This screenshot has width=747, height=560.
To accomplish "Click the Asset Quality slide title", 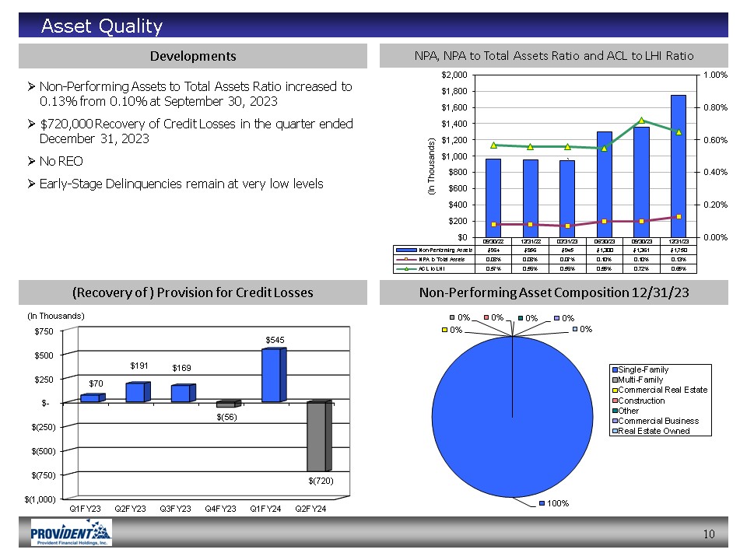I will [x=102, y=26].
